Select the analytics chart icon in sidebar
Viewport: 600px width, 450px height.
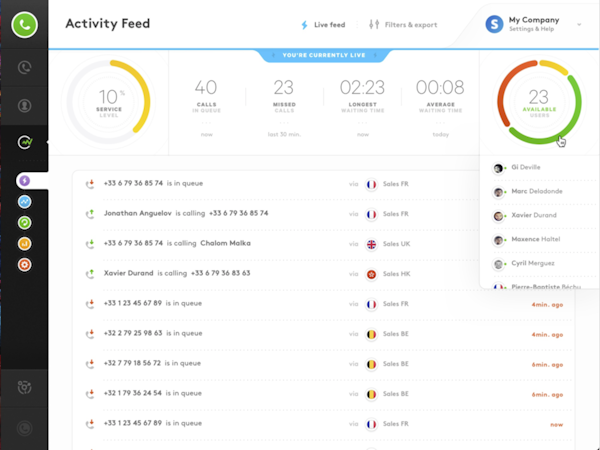coord(25,143)
